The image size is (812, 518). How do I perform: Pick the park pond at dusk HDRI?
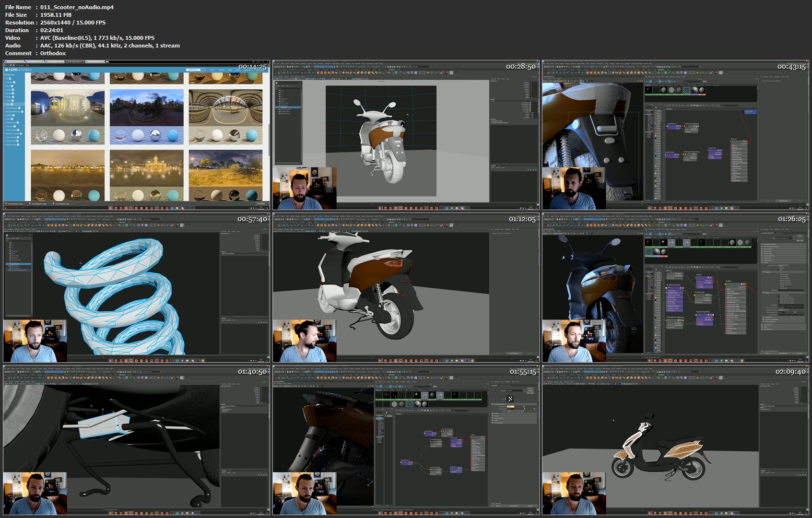(x=146, y=117)
